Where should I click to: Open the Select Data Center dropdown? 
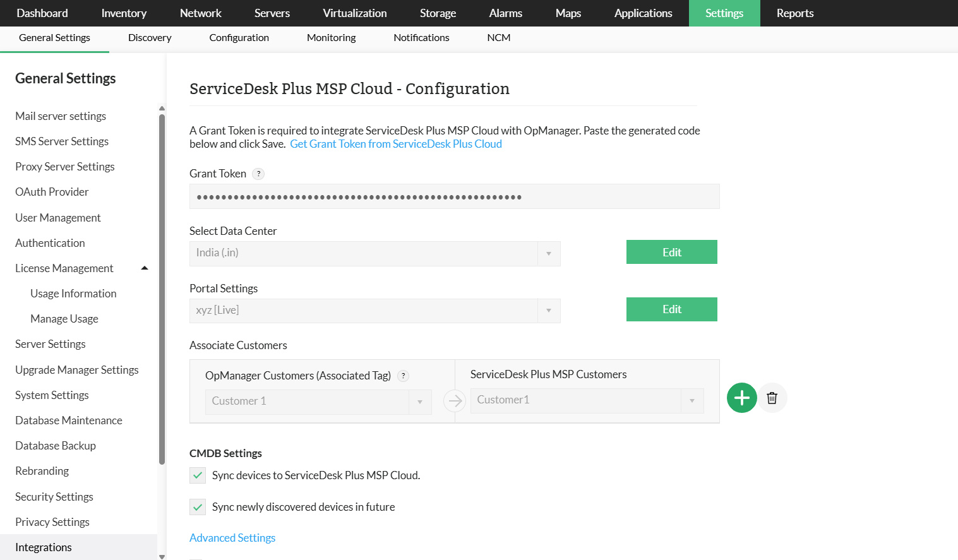548,253
